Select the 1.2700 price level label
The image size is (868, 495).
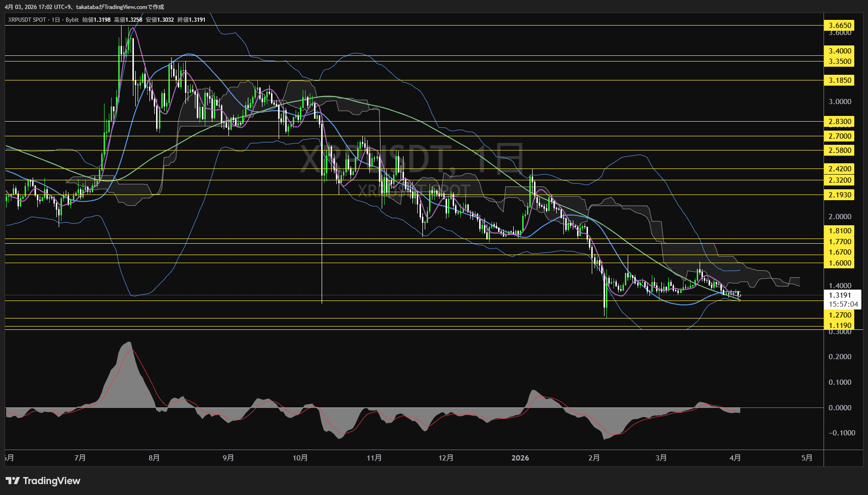coord(840,315)
